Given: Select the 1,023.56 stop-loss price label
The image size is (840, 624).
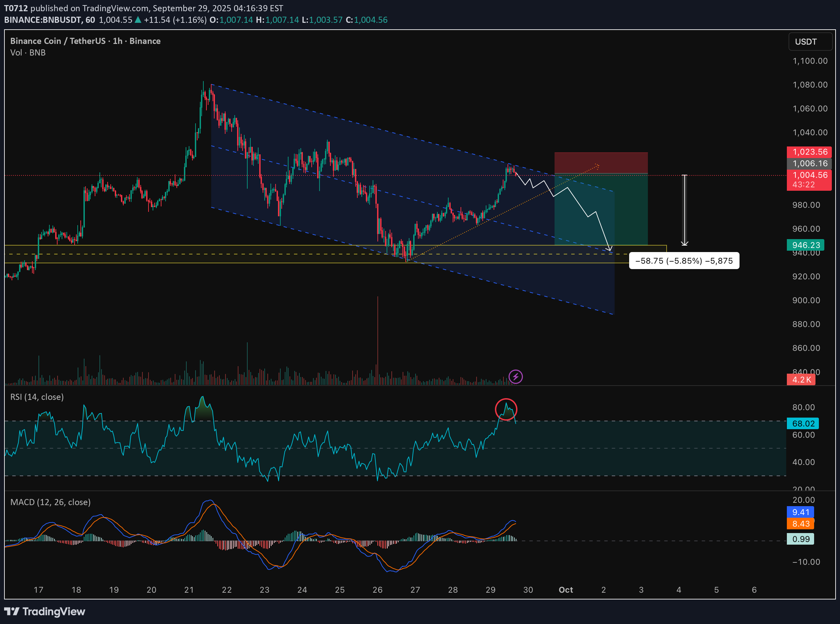Looking at the screenshot, I should point(809,152).
